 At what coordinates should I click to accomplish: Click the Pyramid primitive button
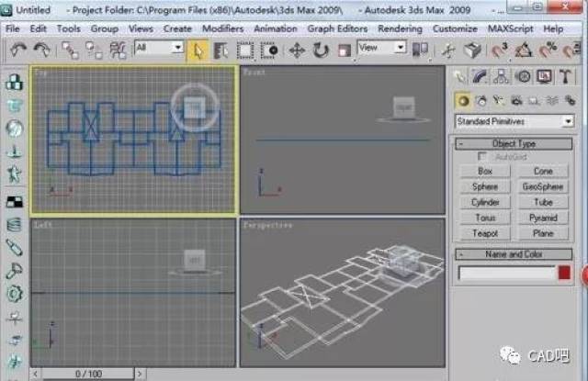pyautogui.click(x=543, y=218)
